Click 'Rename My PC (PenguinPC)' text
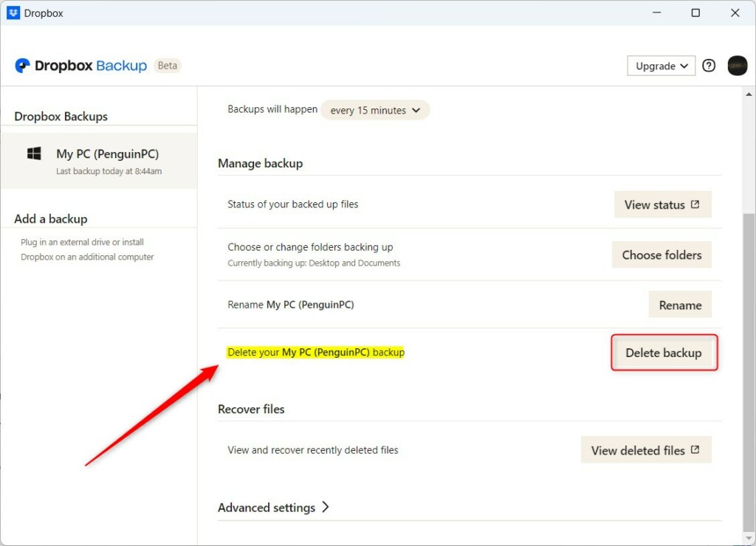The height and width of the screenshot is (546, 756). [x=291, y=305]
